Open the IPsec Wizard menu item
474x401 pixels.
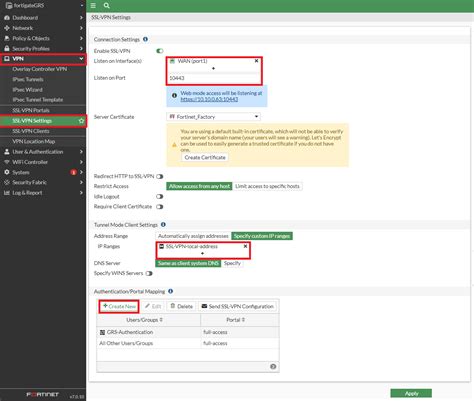pyautogui.click(x=28, y=90)
